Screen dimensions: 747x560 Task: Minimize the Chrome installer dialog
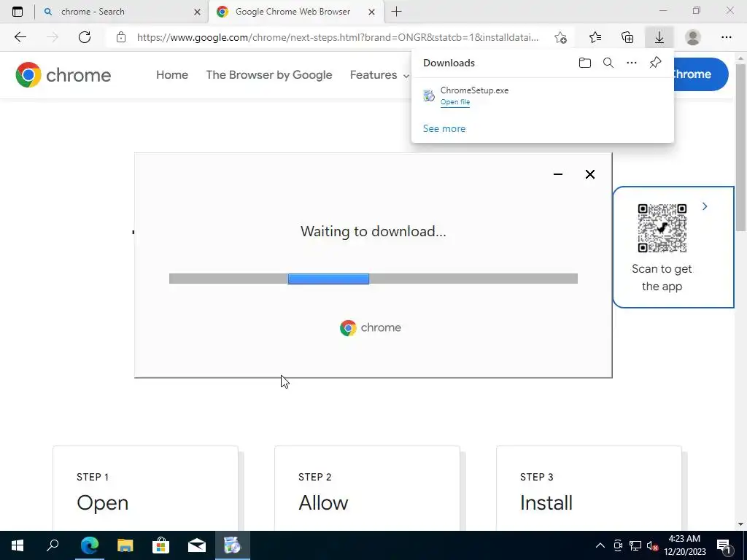[558, 174]
